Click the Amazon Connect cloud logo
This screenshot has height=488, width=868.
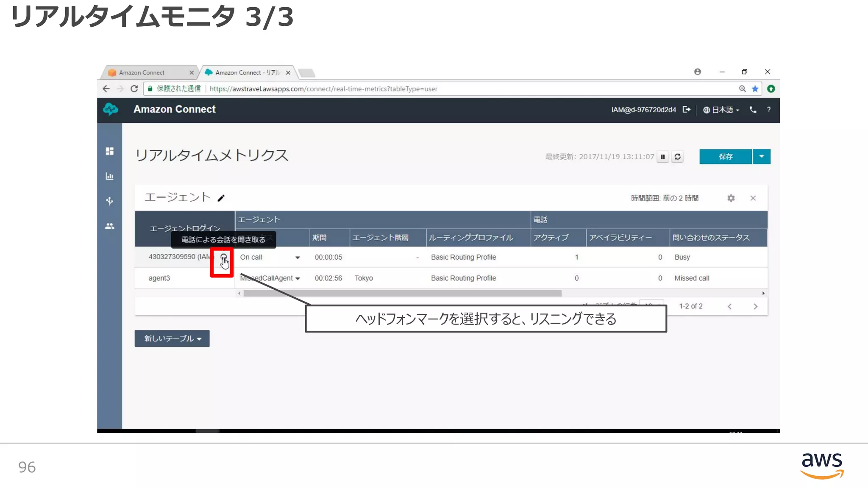tap(111, 109)
